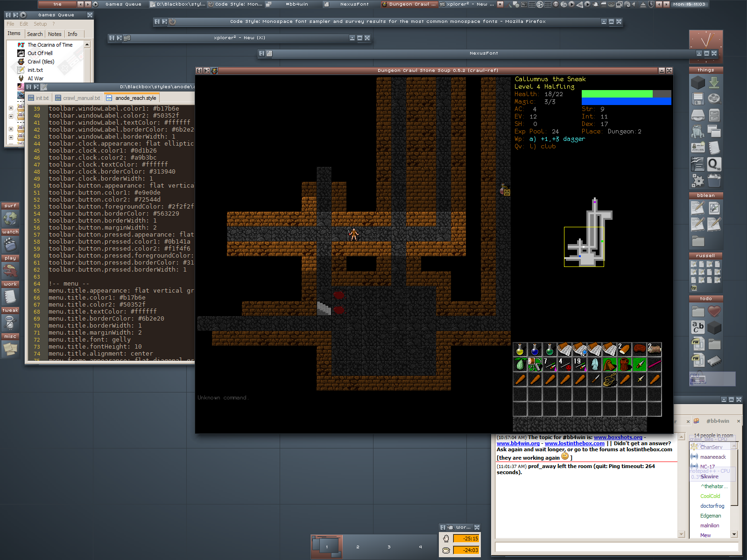Select the #bb4win chat tab
The width and height of the screenshot is (747, 560).
[x=717, y=421]
